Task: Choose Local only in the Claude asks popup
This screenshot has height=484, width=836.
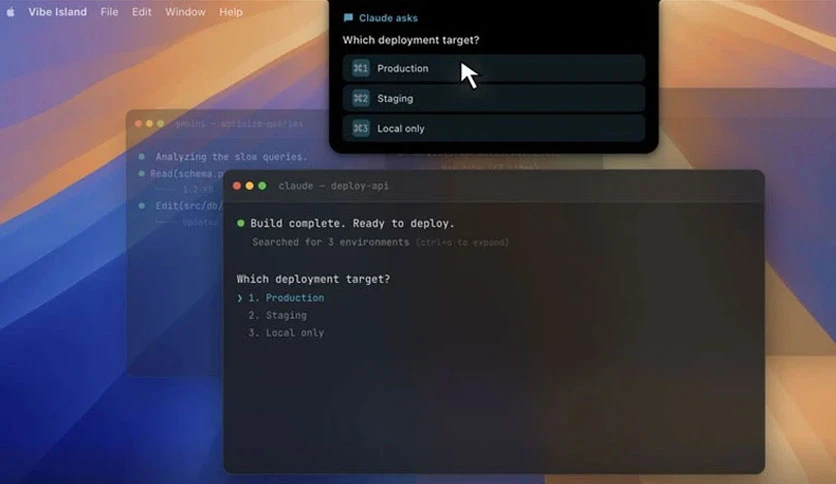Action: tap(494, 128)
